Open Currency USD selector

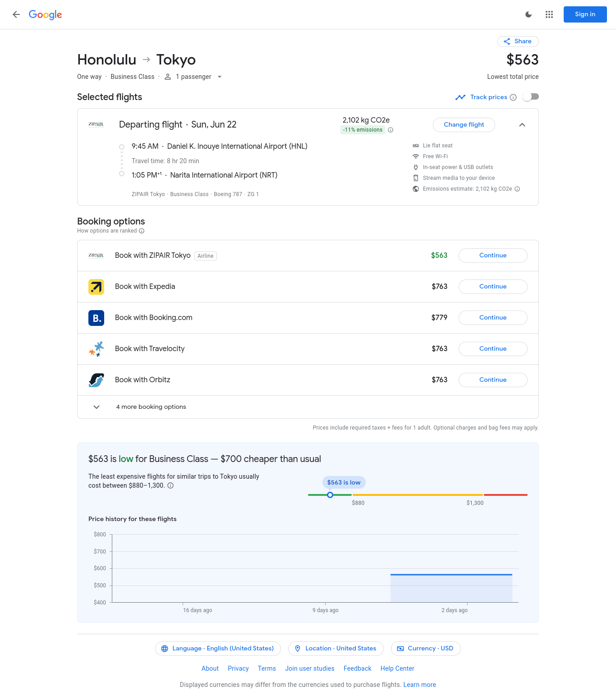tap(425, 649)
